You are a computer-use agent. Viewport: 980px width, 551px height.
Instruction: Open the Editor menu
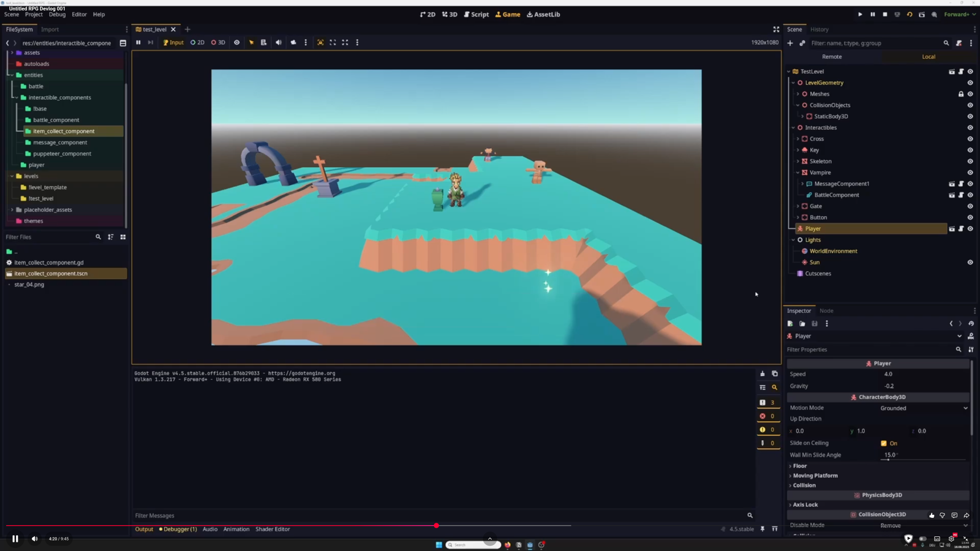79,14
